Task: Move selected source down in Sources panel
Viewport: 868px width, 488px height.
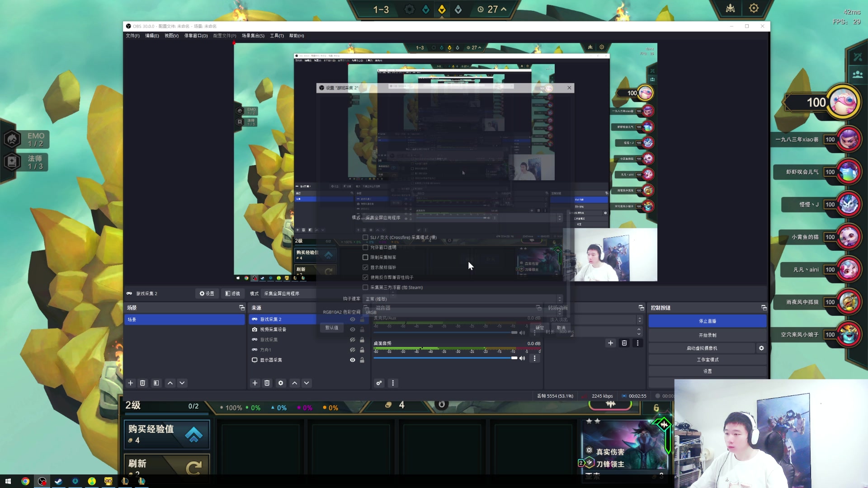Action: point(307,383)
